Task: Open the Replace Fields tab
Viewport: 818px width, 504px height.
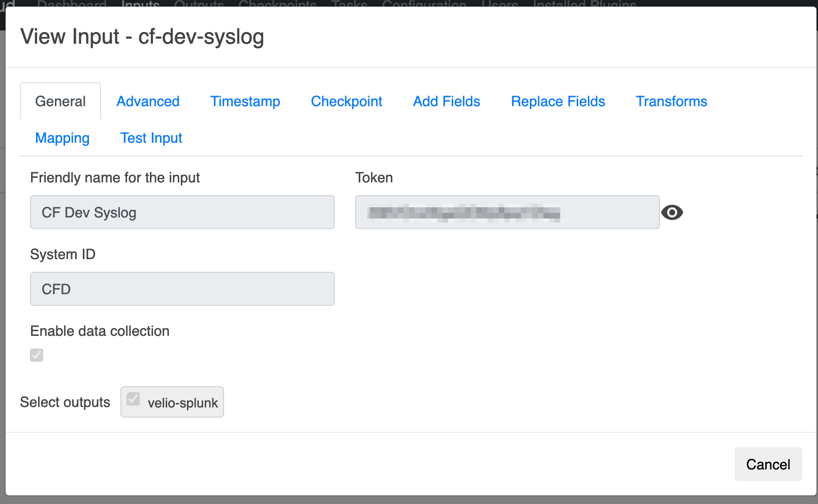Action: click(x=558, y=102)
